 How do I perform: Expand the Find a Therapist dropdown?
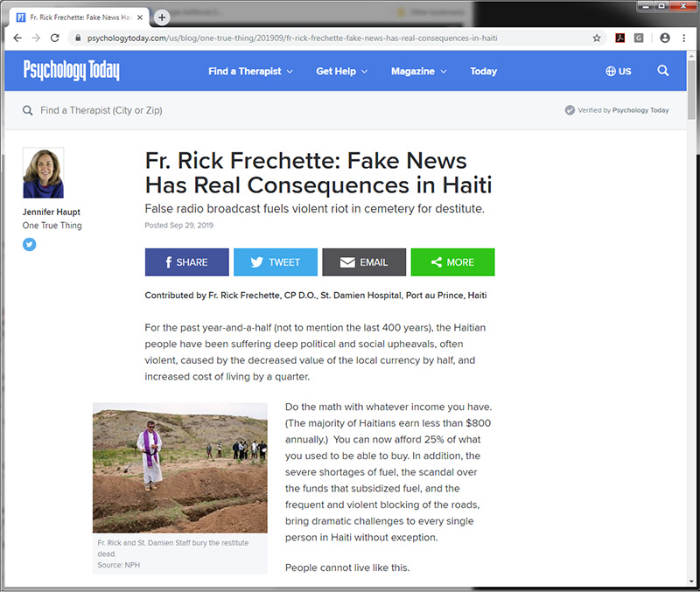[x=250, y=72]
